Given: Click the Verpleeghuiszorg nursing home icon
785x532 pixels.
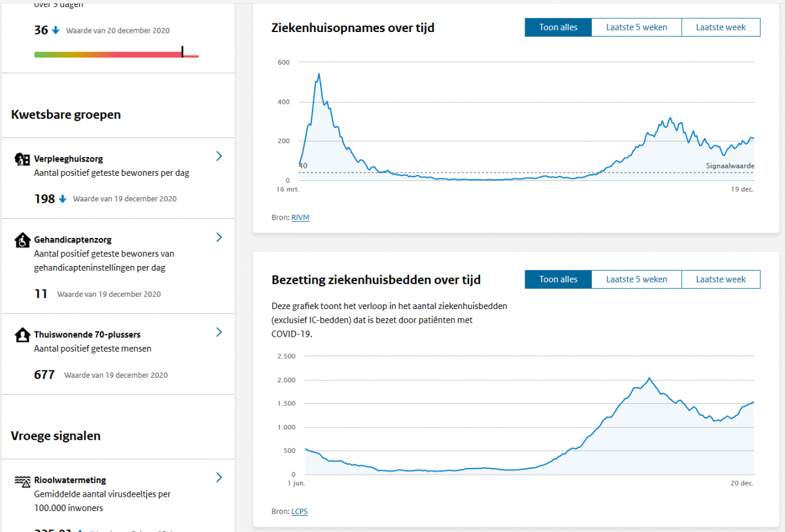Looking at the screenshot, I should (22, 159).
